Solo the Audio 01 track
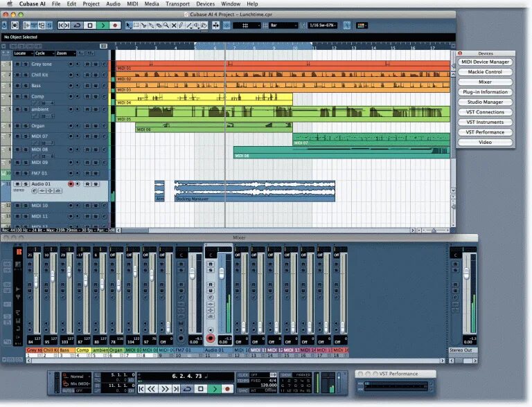The width and height of the screenshot is (532, 407). click(26, 184)
